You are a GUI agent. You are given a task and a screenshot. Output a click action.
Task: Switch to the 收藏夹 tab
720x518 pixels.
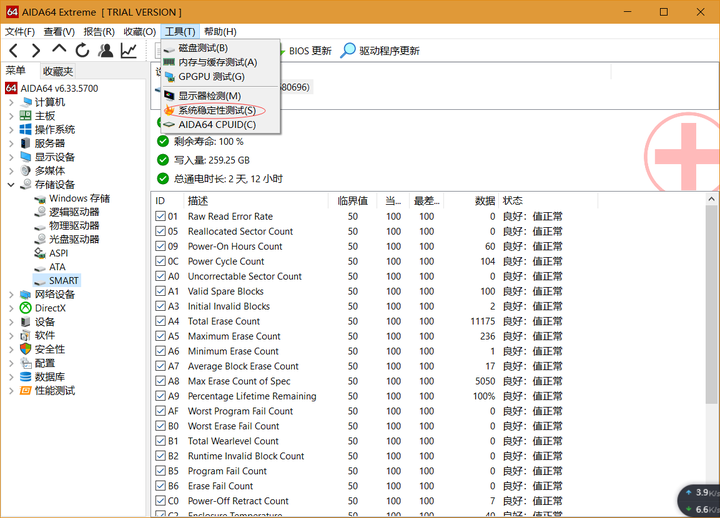(x=57, y=71)
